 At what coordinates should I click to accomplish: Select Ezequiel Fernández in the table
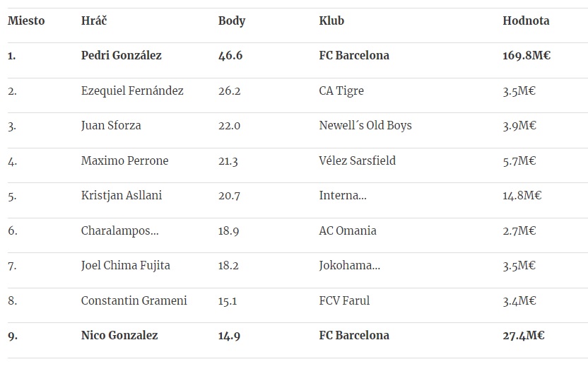tap(132, 91)
